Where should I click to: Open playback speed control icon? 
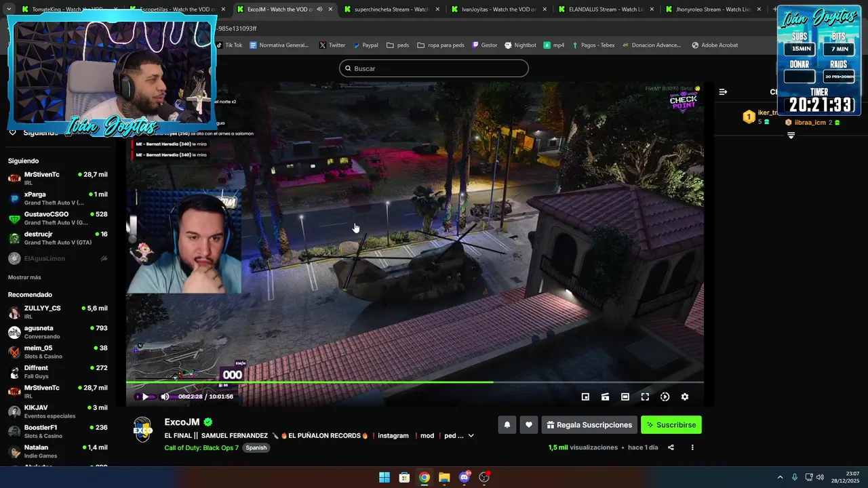pyautogui.click(x=665, y=396)
